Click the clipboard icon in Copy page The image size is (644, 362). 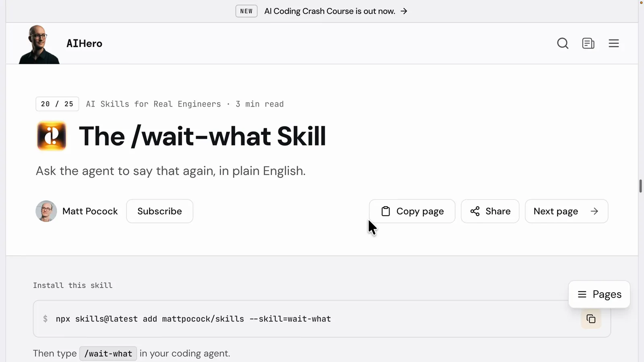[x=386, y=211]
